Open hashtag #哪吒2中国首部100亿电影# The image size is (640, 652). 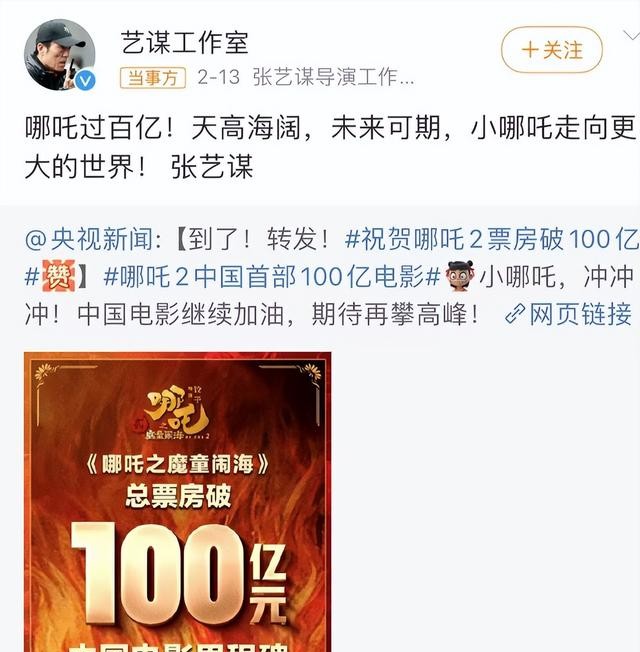(x=272, y=277)
